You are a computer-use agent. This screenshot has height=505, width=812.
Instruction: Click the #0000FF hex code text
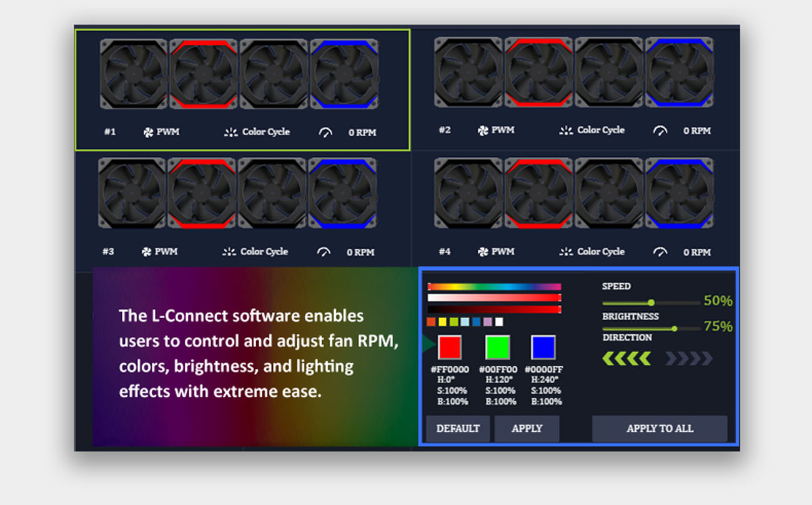[x=544, y=369]
